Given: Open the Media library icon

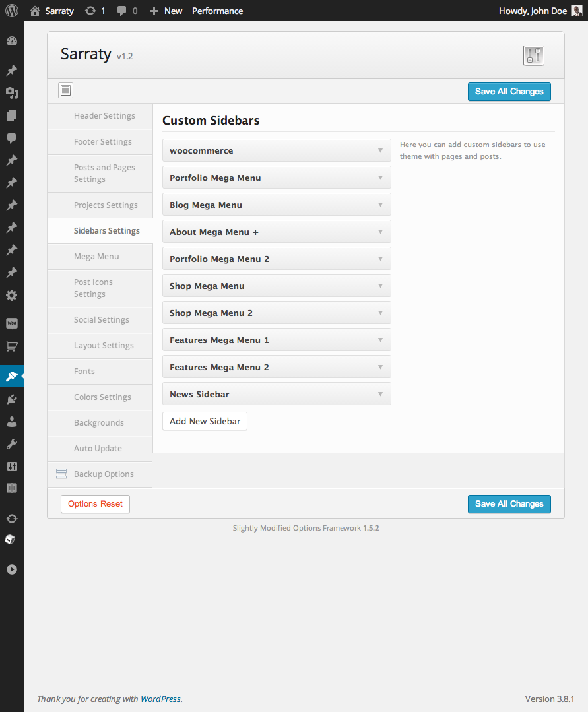Looking at the screenshot, I should [x=11, y=93].
